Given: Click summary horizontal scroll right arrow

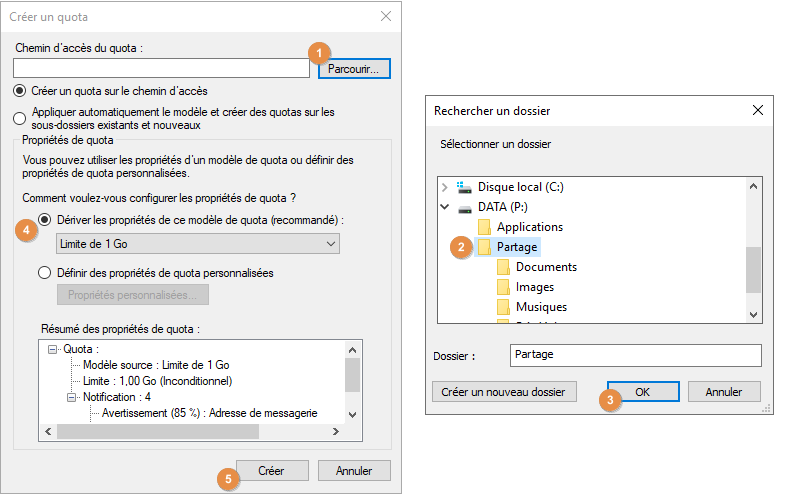Looking at the screenshot, I should 336,432.
